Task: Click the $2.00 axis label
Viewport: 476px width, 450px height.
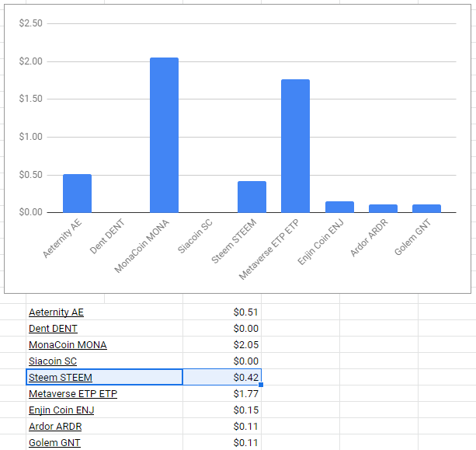Action: (30, 61)
